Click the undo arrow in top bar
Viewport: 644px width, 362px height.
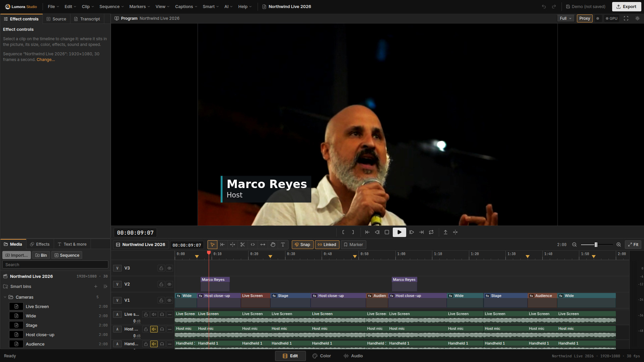pos(544,7)
